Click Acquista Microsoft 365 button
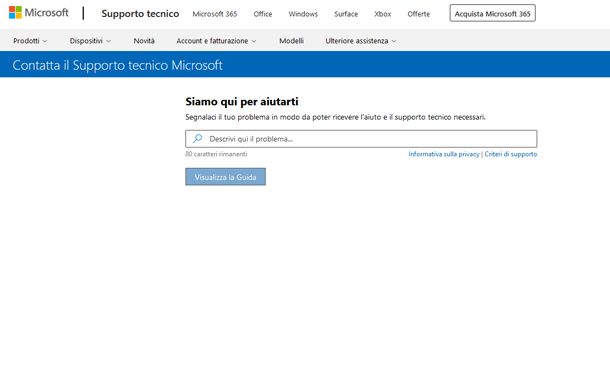The height and width of the screenshot is (380, 610). pos(493,13)
